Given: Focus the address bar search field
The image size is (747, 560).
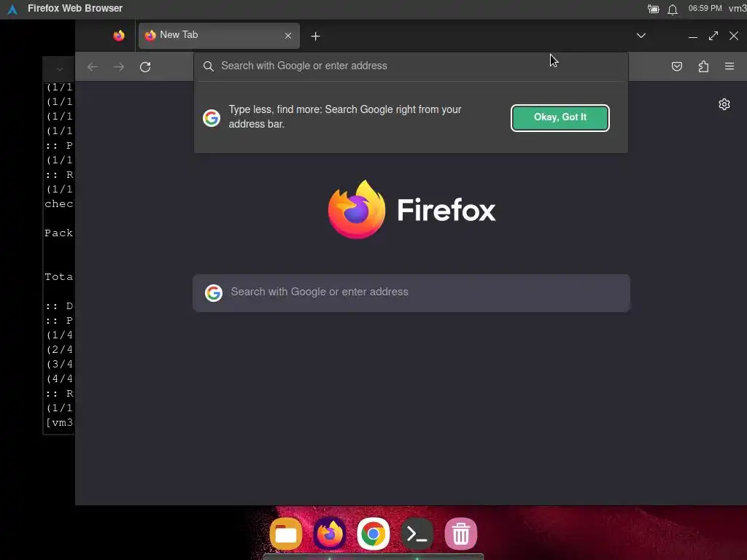Looking at the screenshot, I should [x=411, y=66].
